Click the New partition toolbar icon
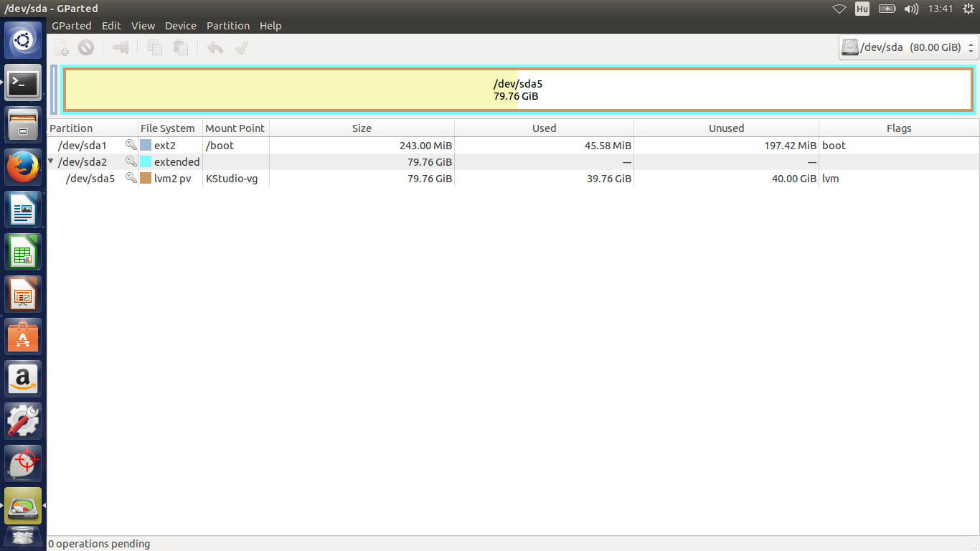 tap(62, 47)
